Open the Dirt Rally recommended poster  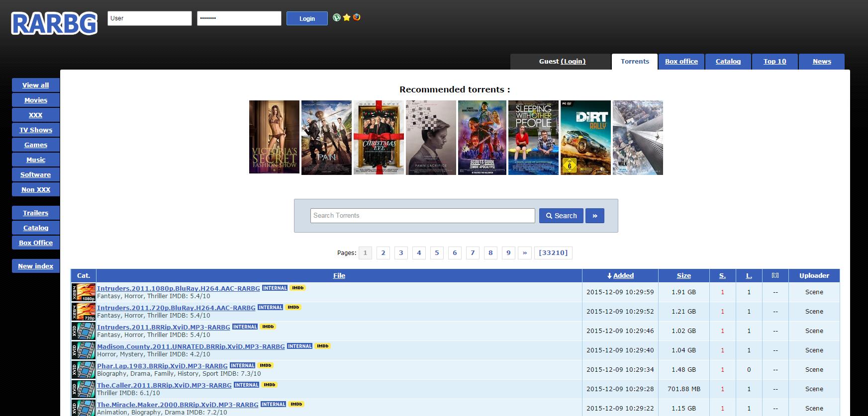click(x=585, y=138)
